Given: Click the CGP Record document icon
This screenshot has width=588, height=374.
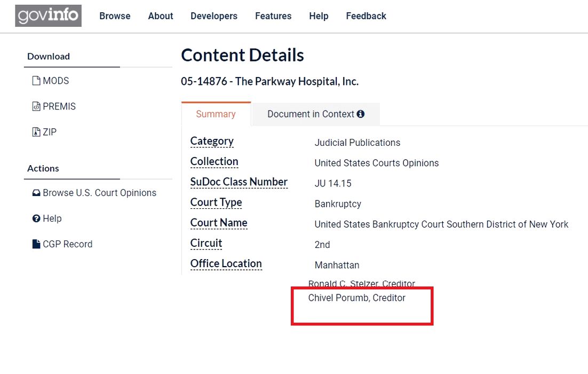Looking at the screenshot, I should (36, 244).
